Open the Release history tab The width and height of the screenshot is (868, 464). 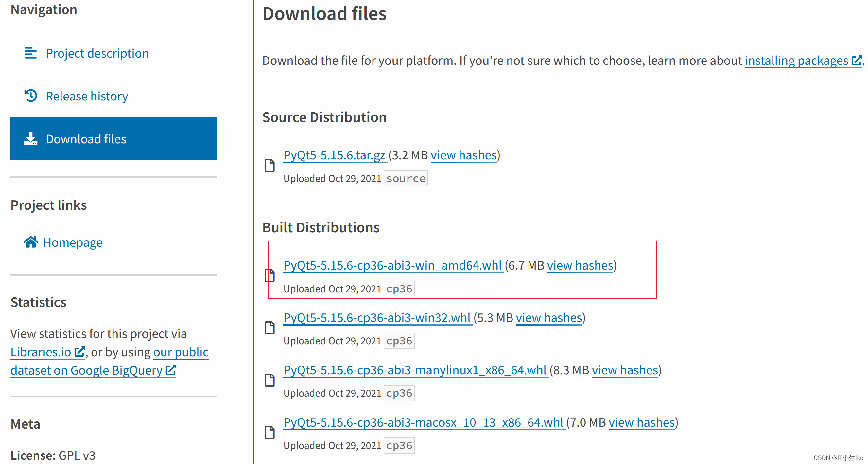pos(87,96)
